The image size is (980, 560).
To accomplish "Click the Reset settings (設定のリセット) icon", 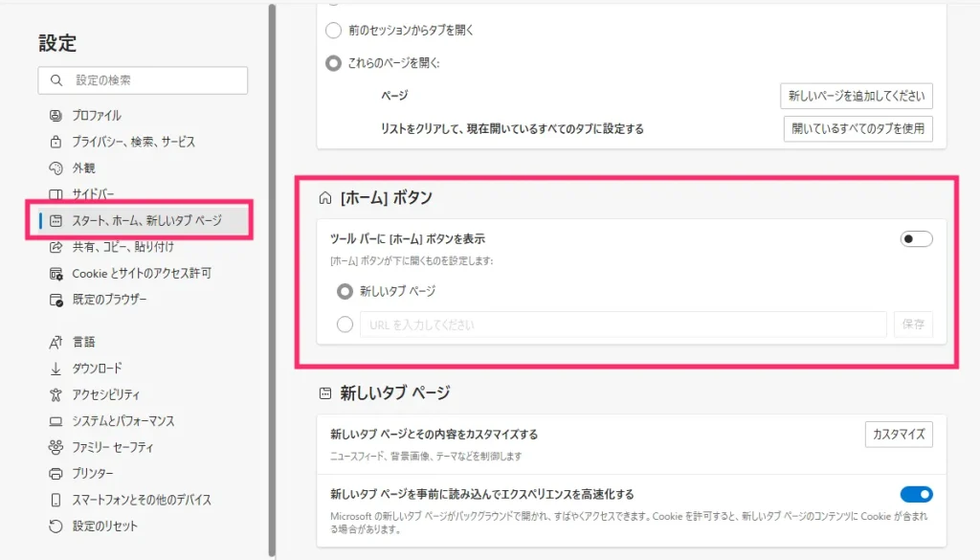I will 56,526.
